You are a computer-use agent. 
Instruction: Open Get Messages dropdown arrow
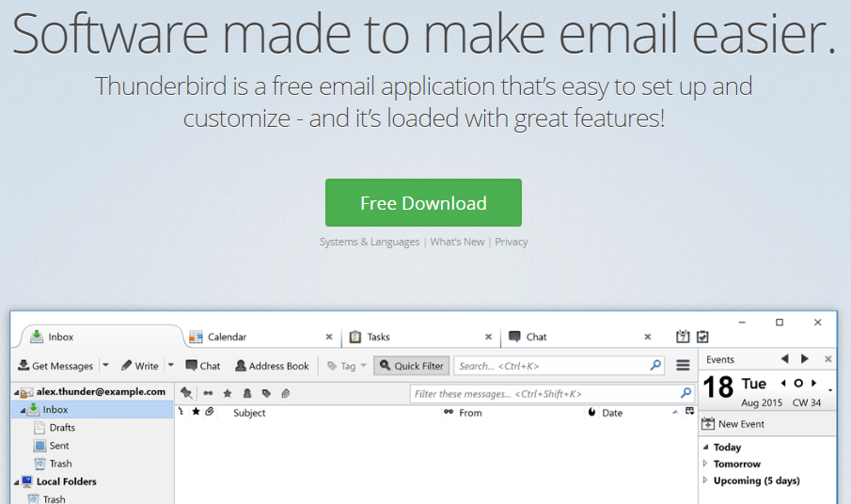click(x=106, y=365)
